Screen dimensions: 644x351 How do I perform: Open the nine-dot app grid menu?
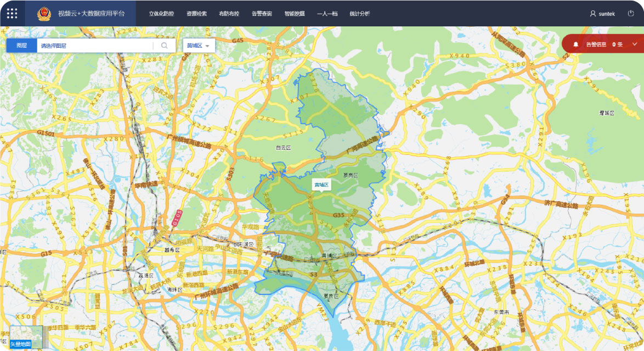(x=12, y=13)
